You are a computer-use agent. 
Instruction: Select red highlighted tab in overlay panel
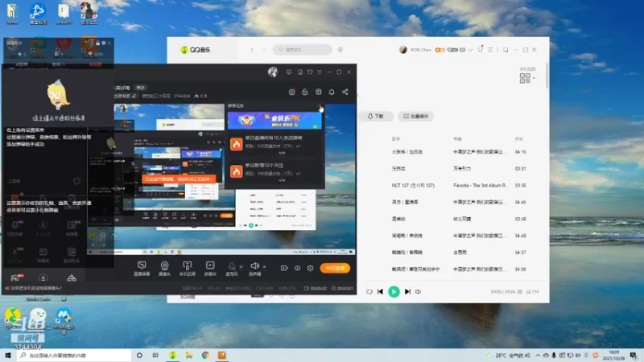point(95,64)
